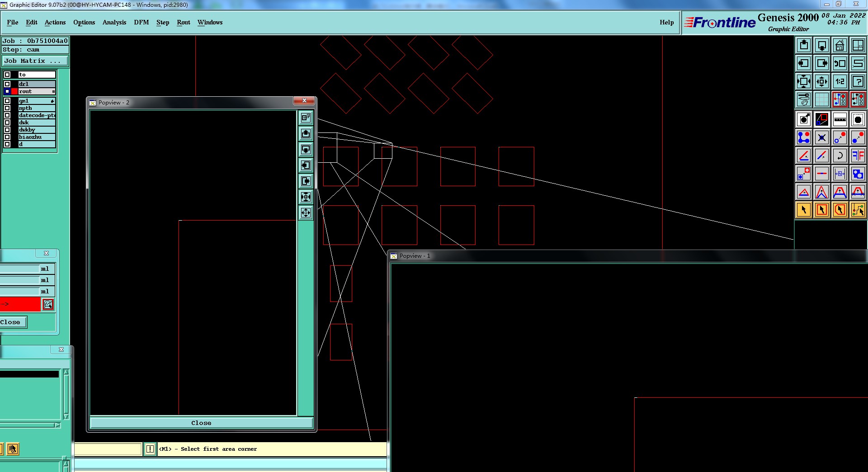Image resolution: width=868 pixels, height=472 pixels.
Task: Click the pan left icon in main toolbar
Action: tap(804, 63)
